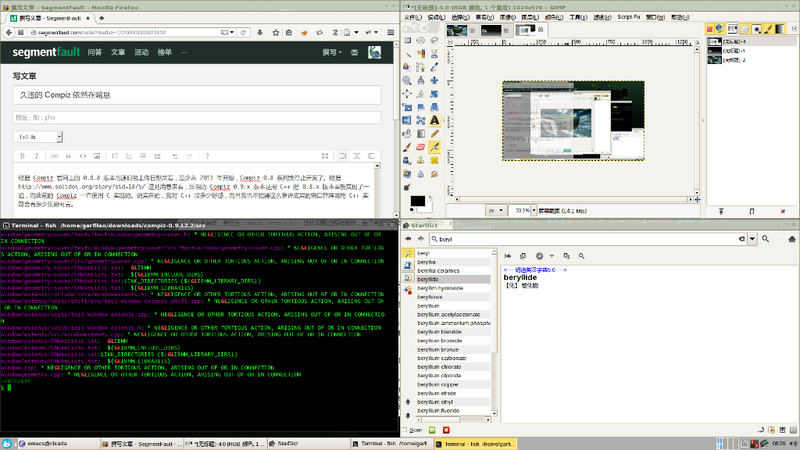
Task: Open GIMP 文件 (File) menu
Action: pyautogui.click(x=413, y=17)
